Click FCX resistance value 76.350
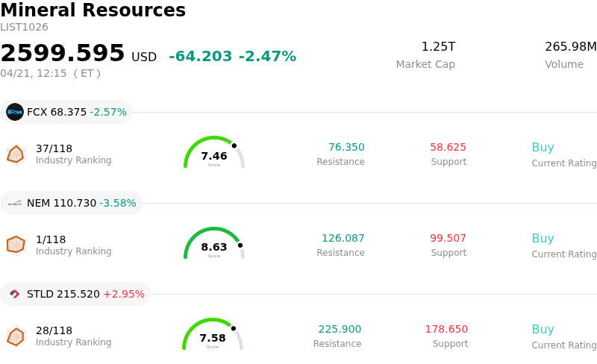Screen dimensions: 597x364 click(x=346, y=148)
